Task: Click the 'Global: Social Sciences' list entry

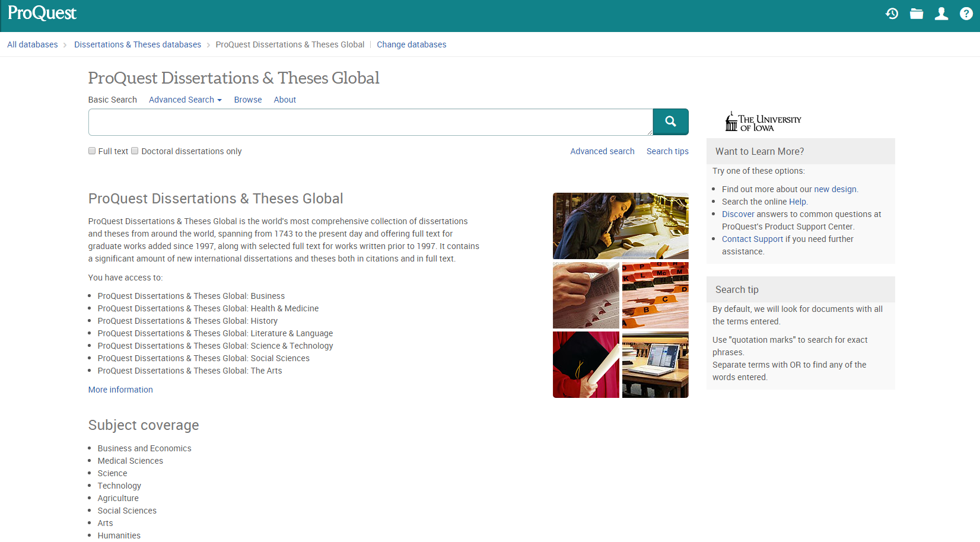Action: coord(203,358)
